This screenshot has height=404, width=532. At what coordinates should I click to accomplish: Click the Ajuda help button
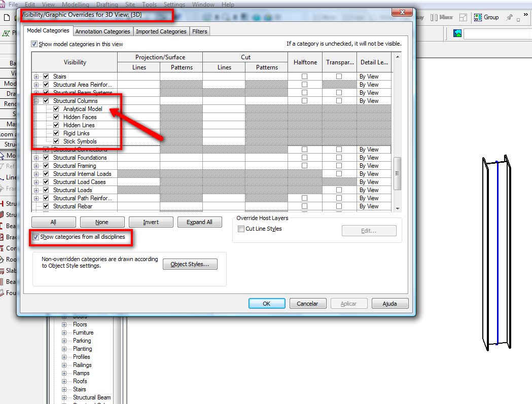[x=390, y=304]
